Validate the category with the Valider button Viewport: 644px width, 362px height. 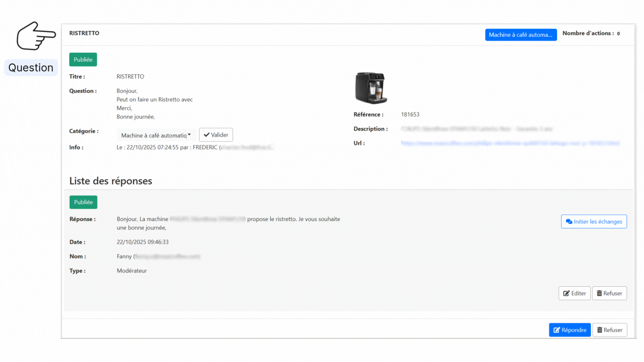coord(216,134)
